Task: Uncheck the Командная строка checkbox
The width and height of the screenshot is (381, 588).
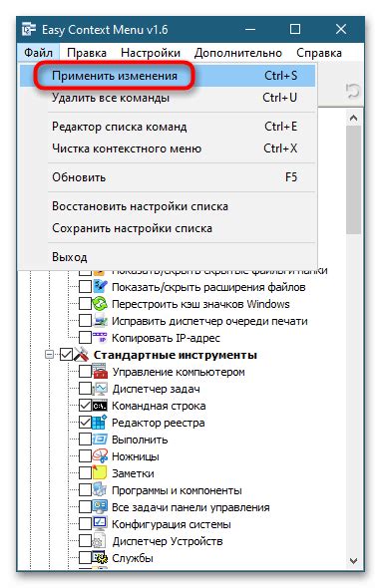Action: click(85, 406)
